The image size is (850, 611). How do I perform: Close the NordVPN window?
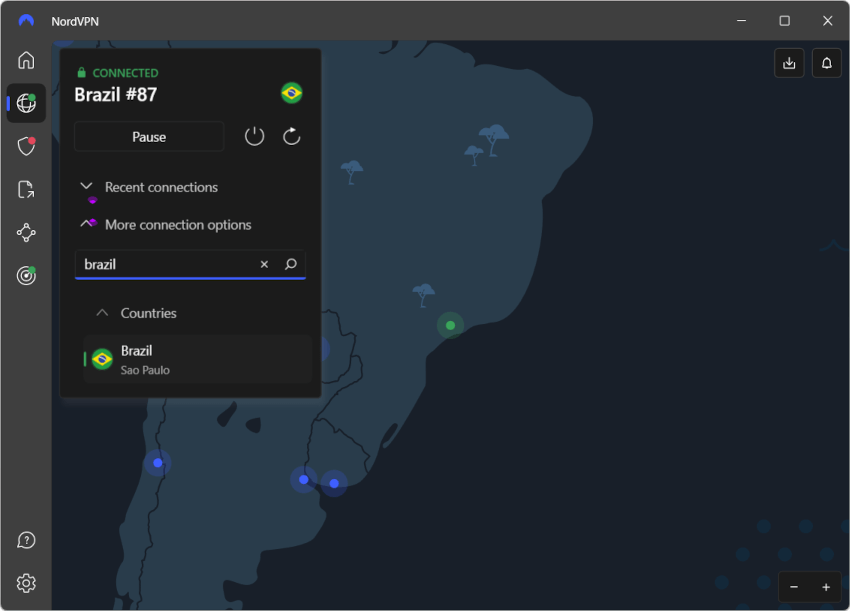[827, 21]
